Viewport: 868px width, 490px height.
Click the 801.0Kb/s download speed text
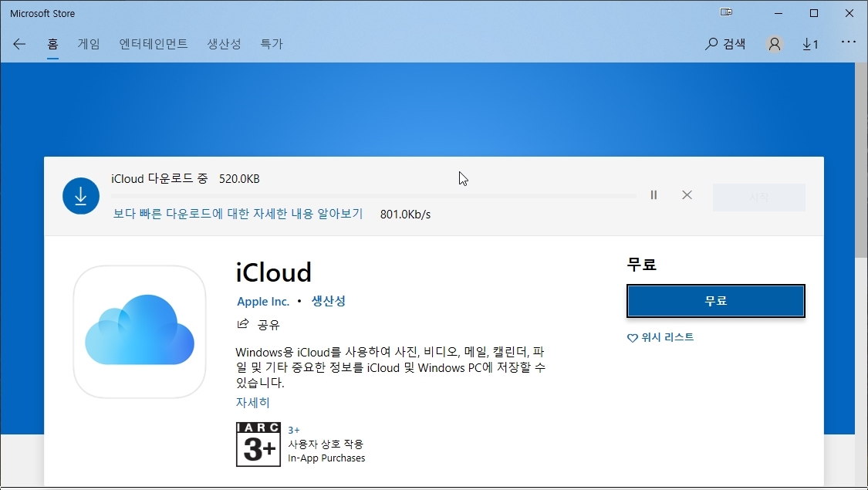click(405, 215)
